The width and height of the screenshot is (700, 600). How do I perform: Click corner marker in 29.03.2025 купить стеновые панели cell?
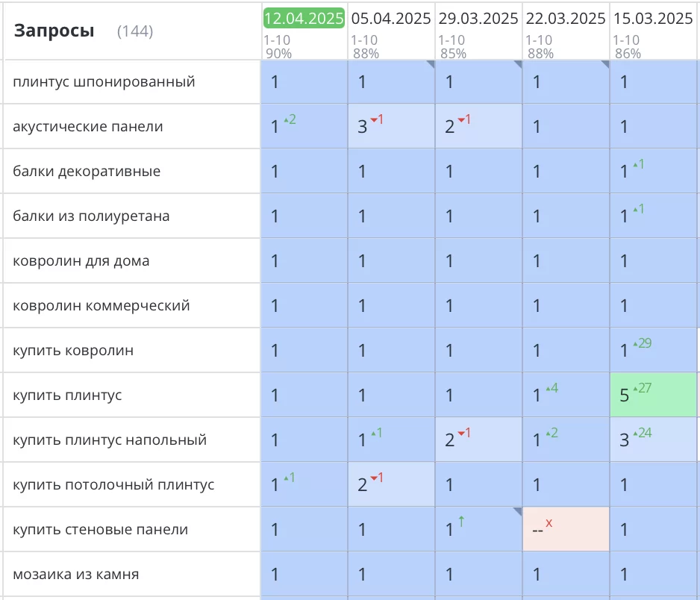click(x=518, y=512)
